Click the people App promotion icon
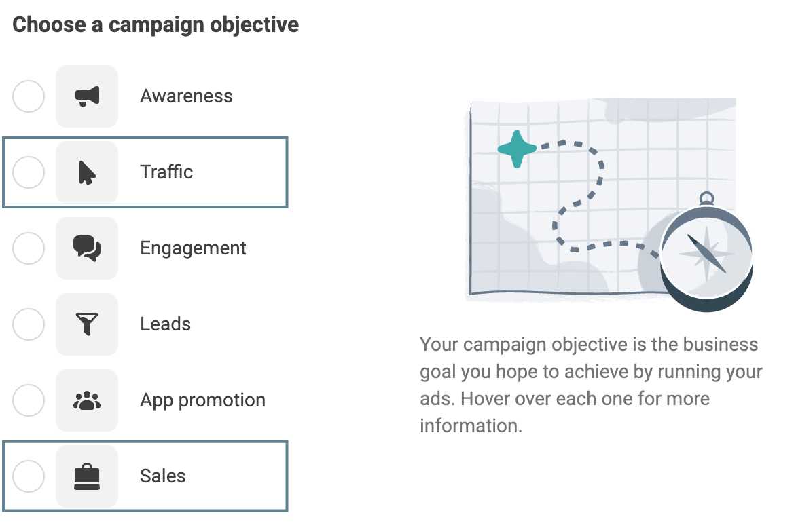This screenshot has width=796, height=532. pyautogui.click(x=87, y=400)
